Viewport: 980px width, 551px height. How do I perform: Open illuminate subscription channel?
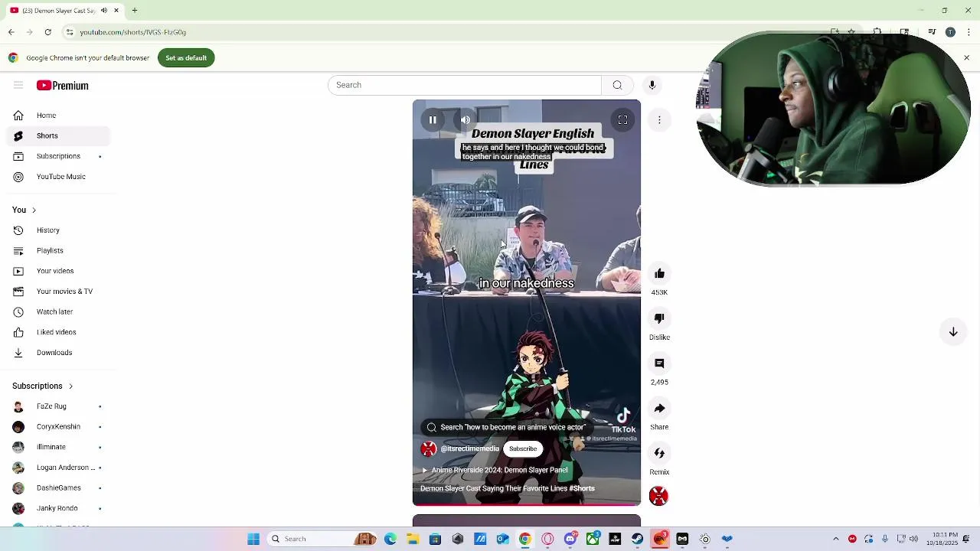[x=58, y=447]
